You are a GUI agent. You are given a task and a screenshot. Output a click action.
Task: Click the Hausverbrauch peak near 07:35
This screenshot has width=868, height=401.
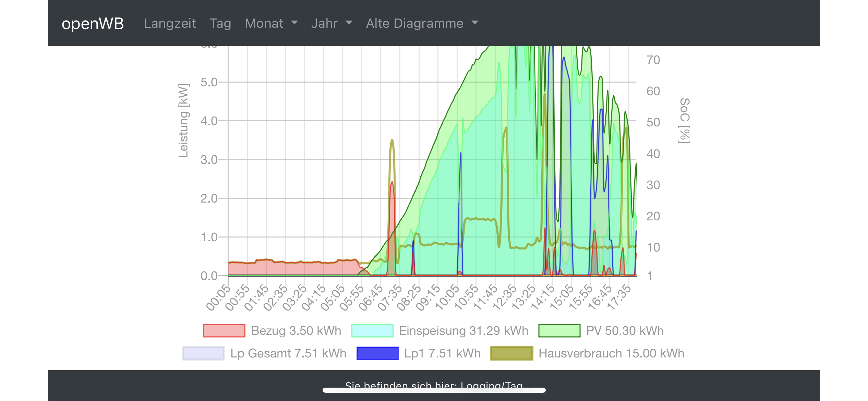tap(392, 141)
